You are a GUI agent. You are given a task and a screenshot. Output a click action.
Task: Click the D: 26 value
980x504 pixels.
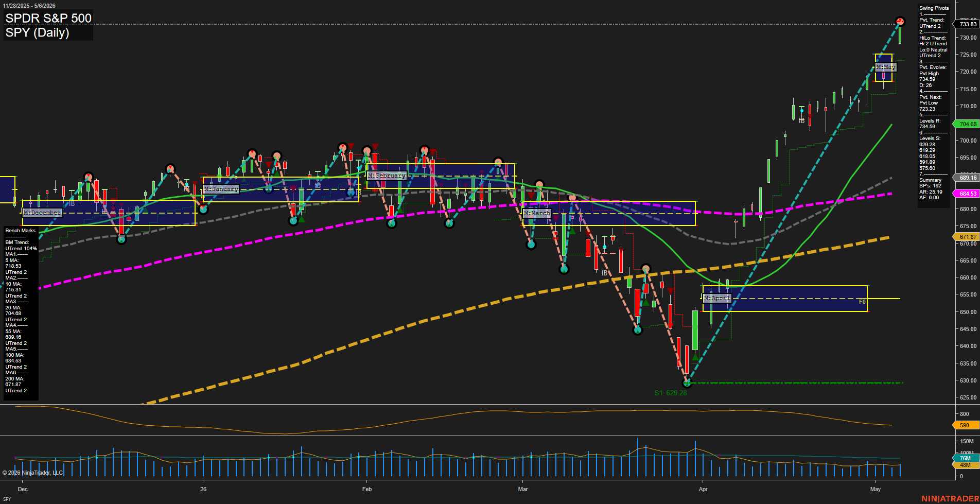click(925, 85)
